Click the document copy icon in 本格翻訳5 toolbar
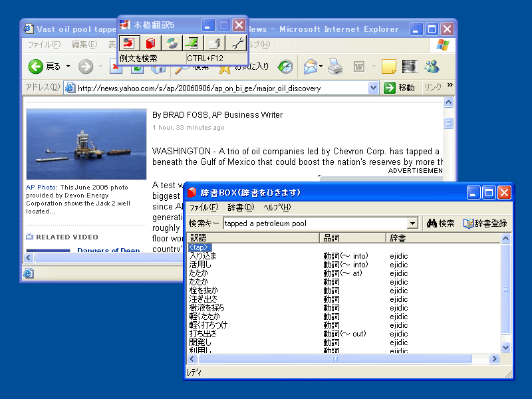Screen dimensions: 532x399 [x=214, y=43]
